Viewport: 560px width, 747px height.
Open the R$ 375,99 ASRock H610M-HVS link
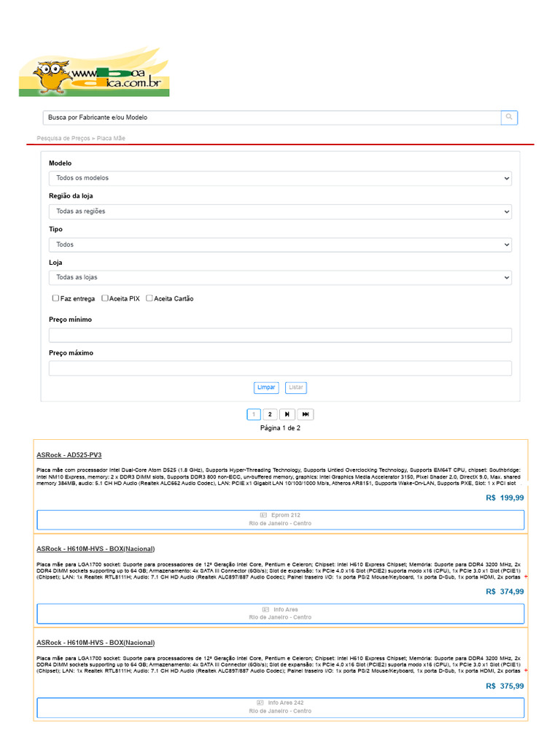click(96, 643)
